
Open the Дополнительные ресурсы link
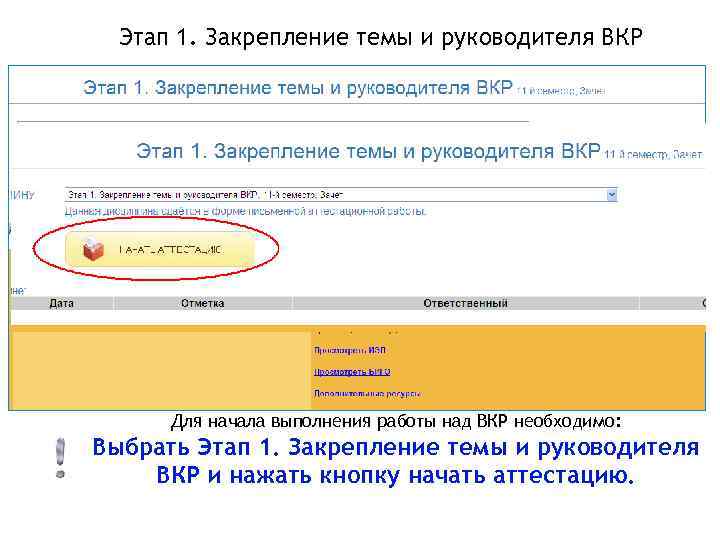(x=367, y=394)
